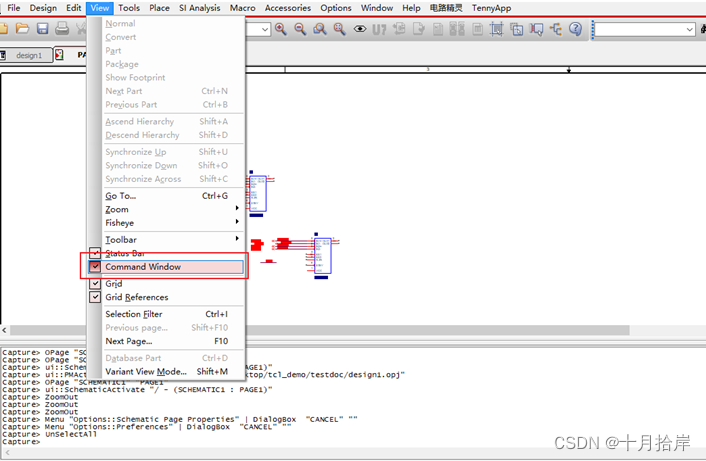Choose Selection Filter from View menu

tap(173, 314)
